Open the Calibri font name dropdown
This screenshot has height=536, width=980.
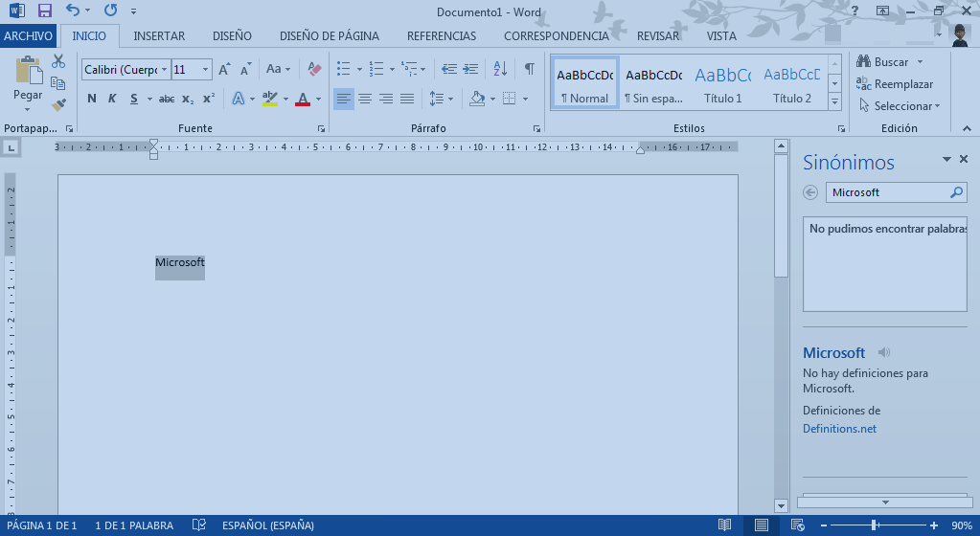click(165, 69)
